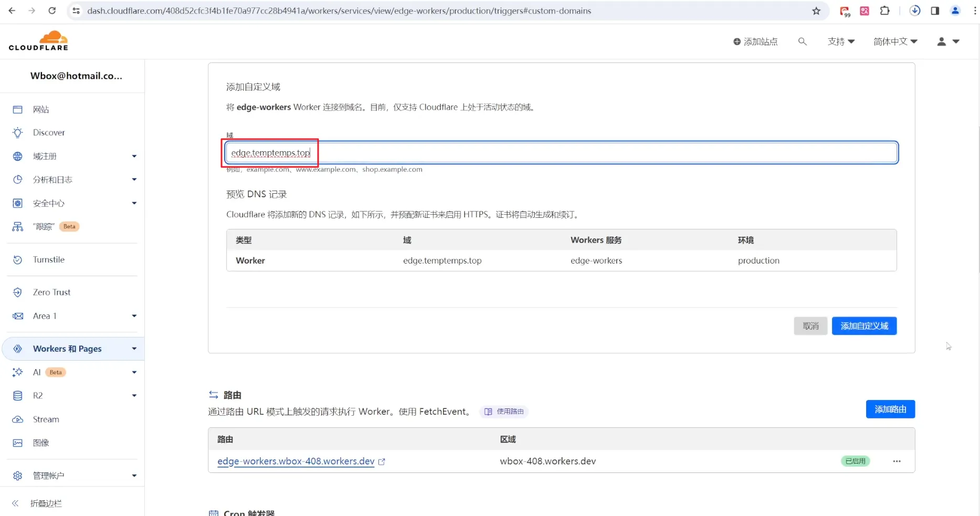The height and width of the screenshot is (516, 980).
Task: Open the user account icon menu
Action: coord(948,41)
